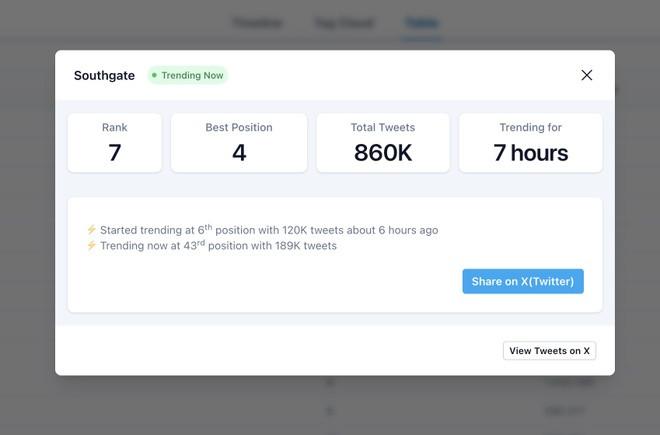Click the lightning icon beside Trending now
660x435 pixels.
(x=91, y=245)
